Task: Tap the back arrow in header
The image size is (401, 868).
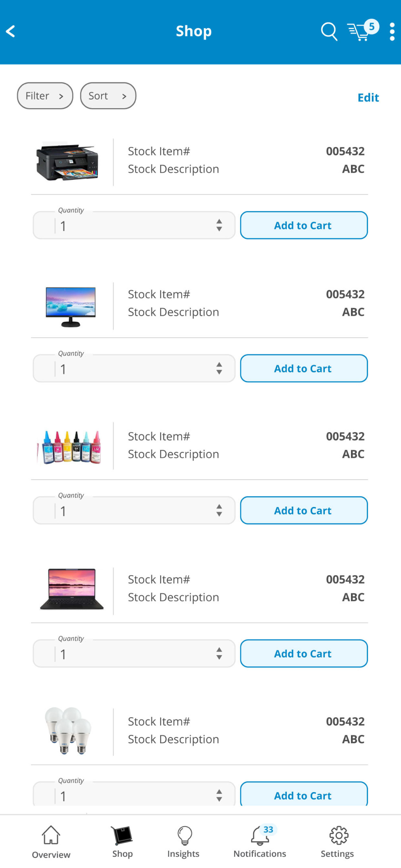Action: (x=11, y=31)
